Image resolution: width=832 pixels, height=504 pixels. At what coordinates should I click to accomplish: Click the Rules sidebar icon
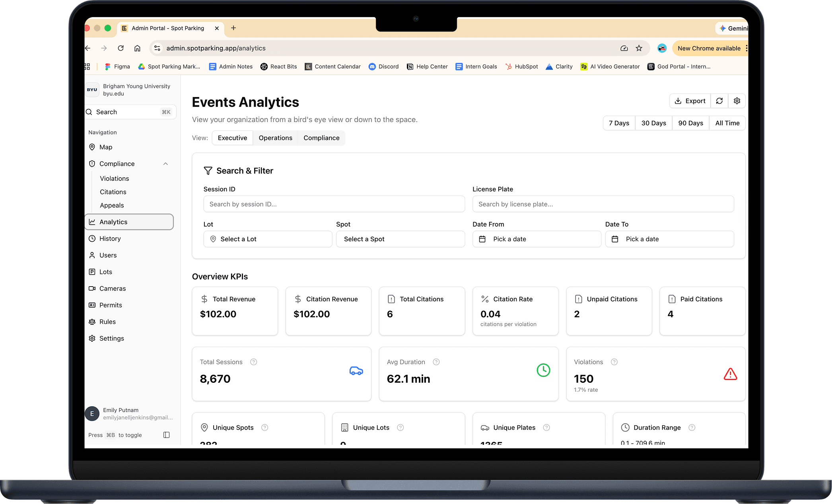tap(92, 322)
